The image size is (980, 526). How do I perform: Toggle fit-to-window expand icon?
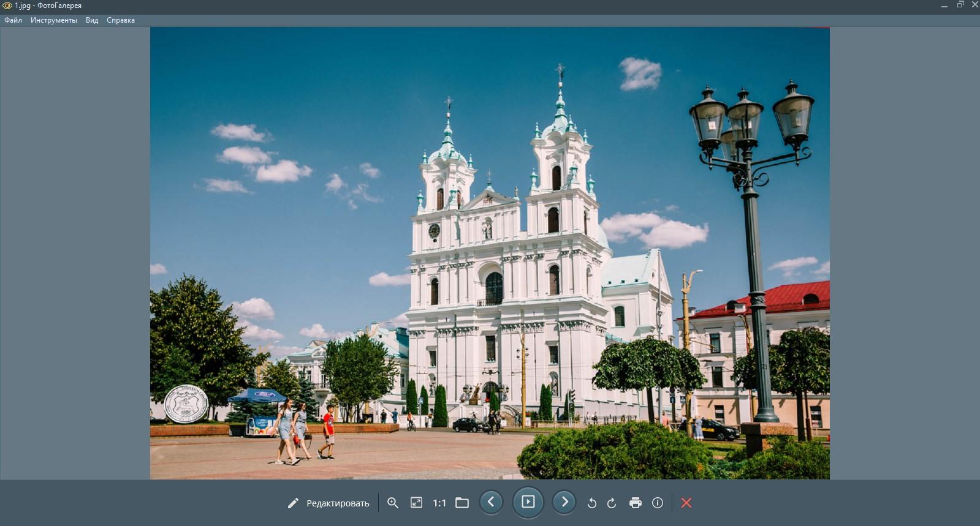[x=416, y=503]
